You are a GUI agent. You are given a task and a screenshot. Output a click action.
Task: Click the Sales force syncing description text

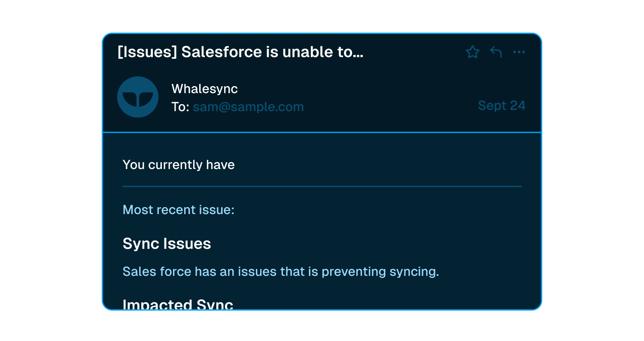(x=281, y=272)
